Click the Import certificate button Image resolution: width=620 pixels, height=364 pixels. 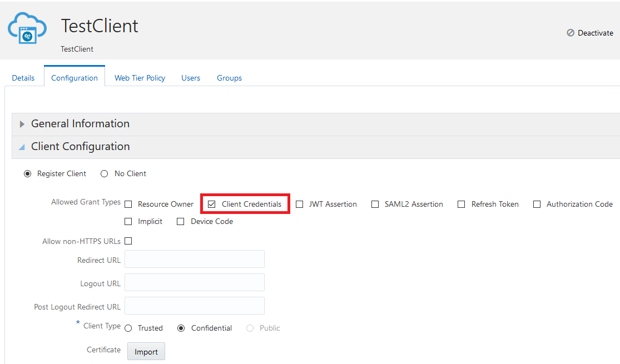pyautogui.click(x=146, y=351)
